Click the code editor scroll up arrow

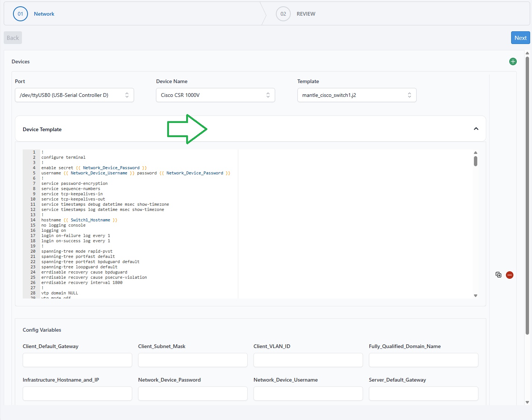pos(475,152)
